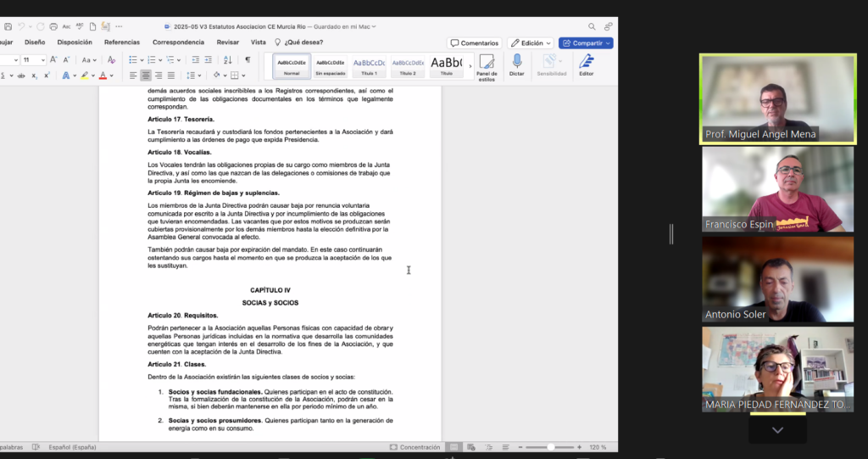This screenshot has height=459, width=868.
Task: Toggle paragraph marks (pilcrow) display
Action: 248,60
